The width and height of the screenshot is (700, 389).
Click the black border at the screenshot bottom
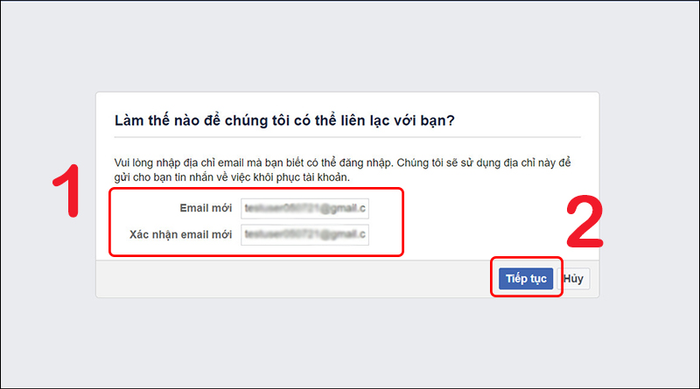pos(350,388)
